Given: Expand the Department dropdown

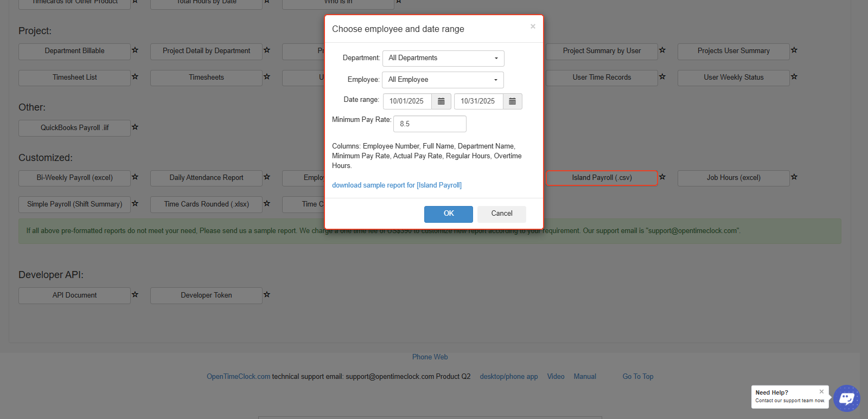Looking at the screenshot, I should coord(443,58).
